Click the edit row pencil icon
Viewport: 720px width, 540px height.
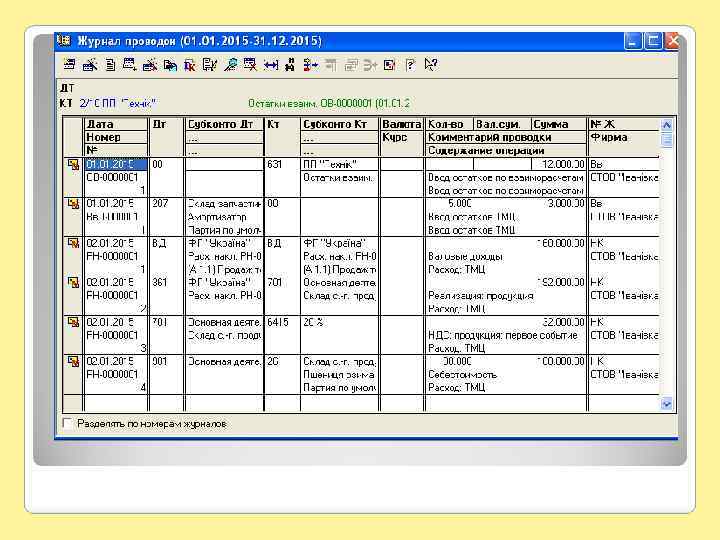(150, 65)
